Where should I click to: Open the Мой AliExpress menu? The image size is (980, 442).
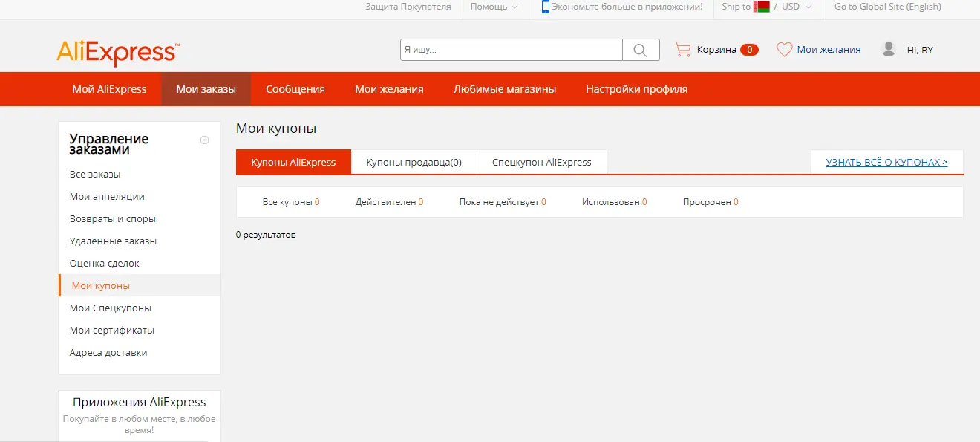tap(109, 89)
